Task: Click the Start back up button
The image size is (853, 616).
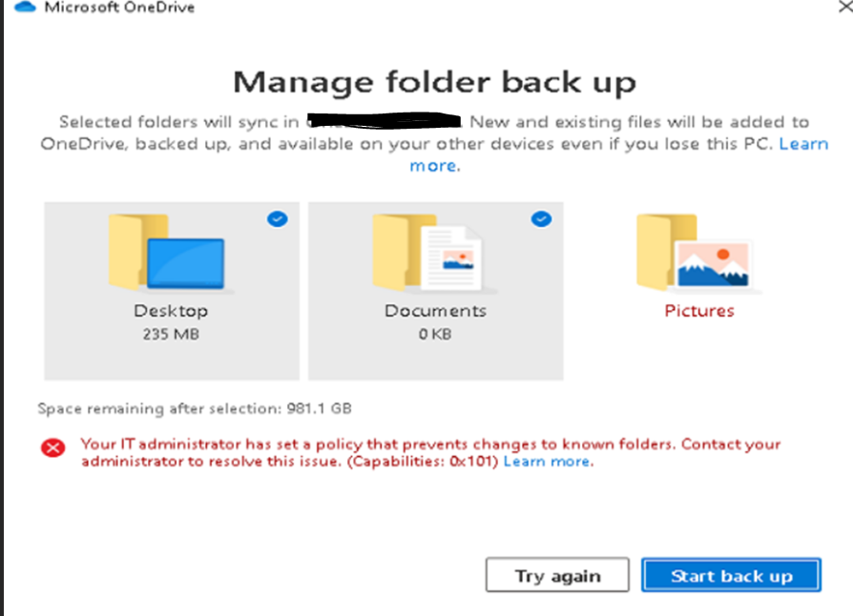Action: pos(730,575)
